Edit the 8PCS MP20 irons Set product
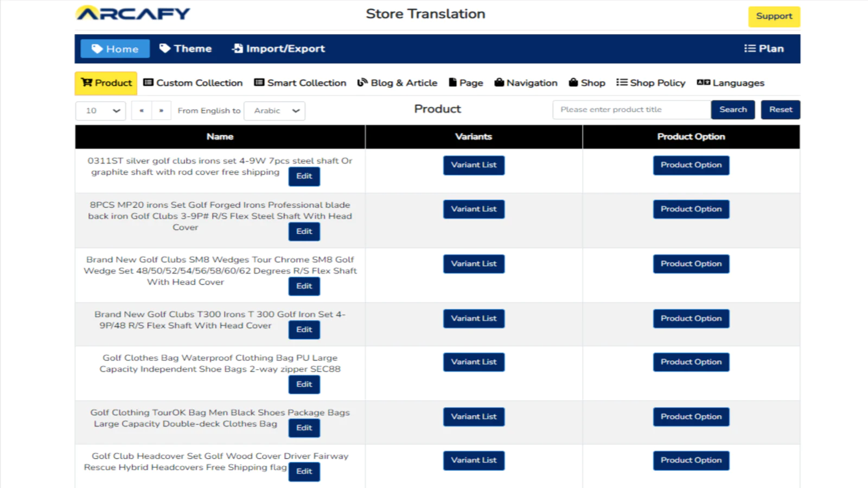868x488 pixels. [x=304, y=232]
